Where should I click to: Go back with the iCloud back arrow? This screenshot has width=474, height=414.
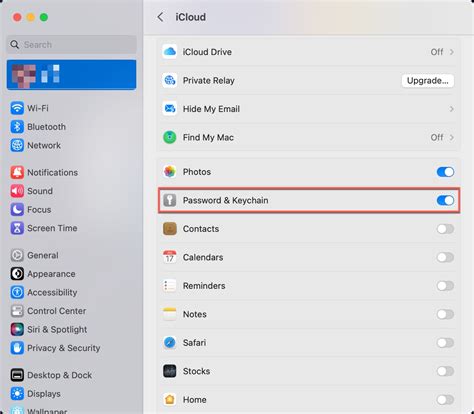[x=160, y=17]
